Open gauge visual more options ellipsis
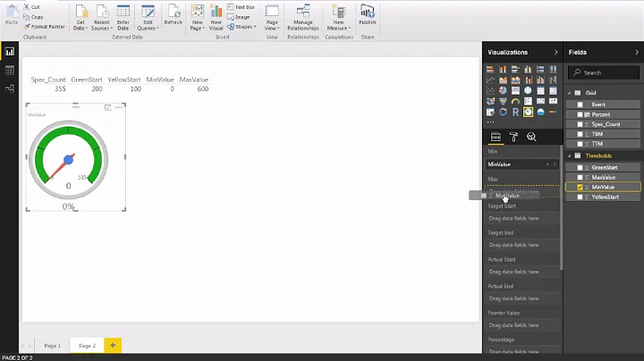The width and height of the screenshot is (644, 361). (x=119, y=107)
